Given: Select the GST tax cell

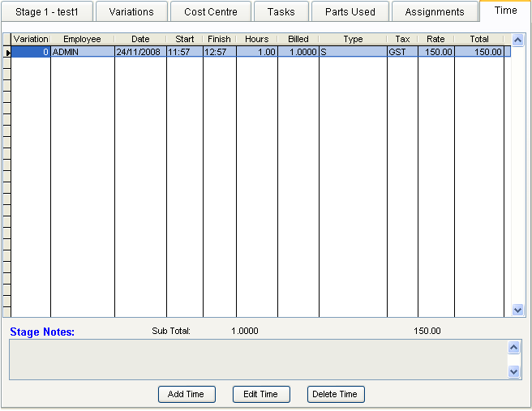Looking at the screenshot, I should pos(402,52).
